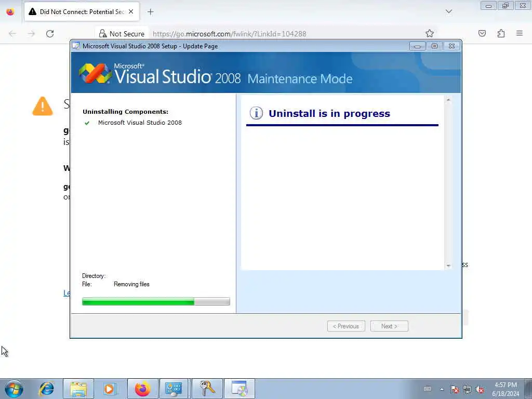Show hidden tray icons arrow
The width and height of the screenshot is (532, 399).
pos(442,389)
